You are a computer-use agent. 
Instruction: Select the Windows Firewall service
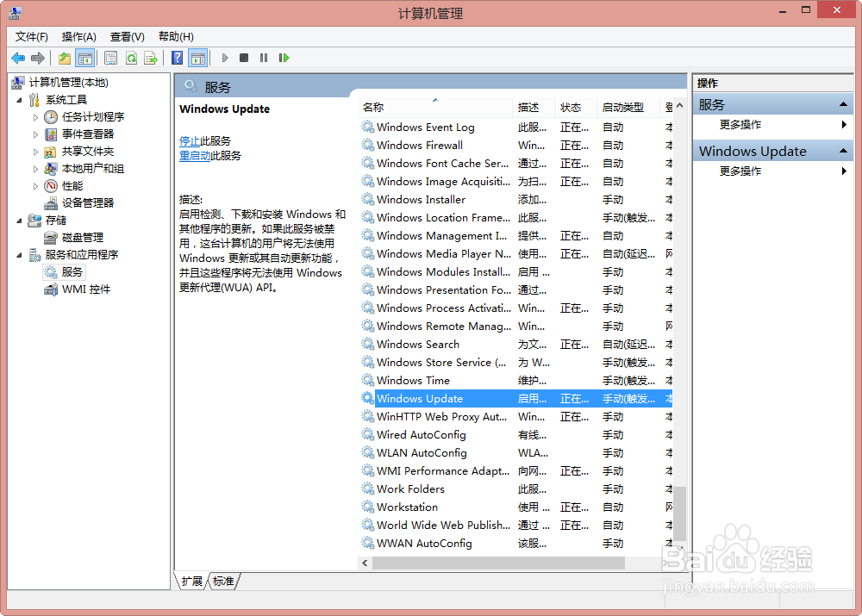tap(516, 145)
